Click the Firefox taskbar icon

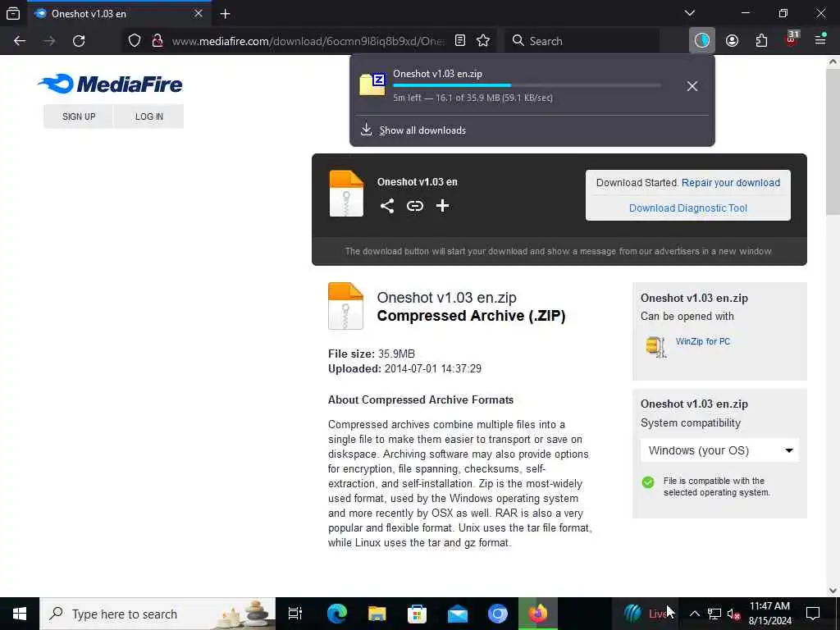538,614
